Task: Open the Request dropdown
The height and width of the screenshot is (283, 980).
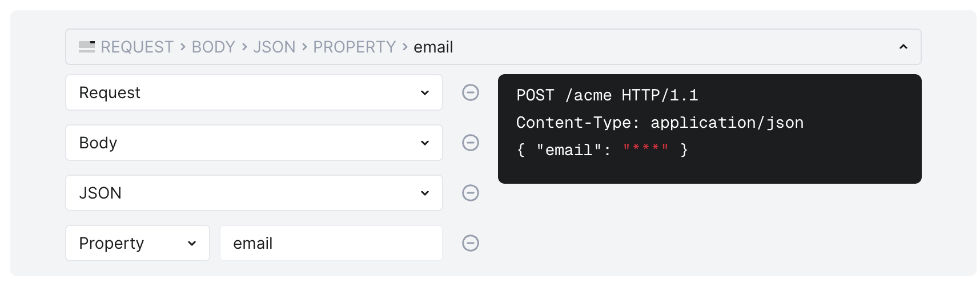Action: 254,92
